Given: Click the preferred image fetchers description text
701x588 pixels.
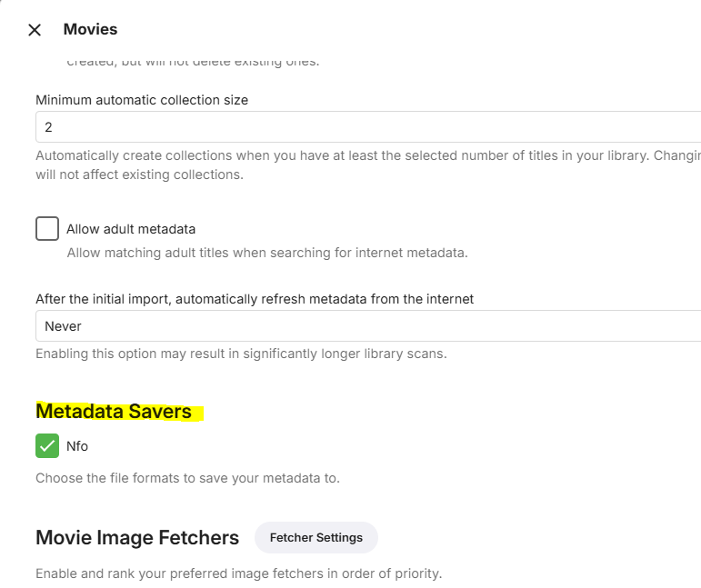Looking at the screenshot, I should pos(238,573).
